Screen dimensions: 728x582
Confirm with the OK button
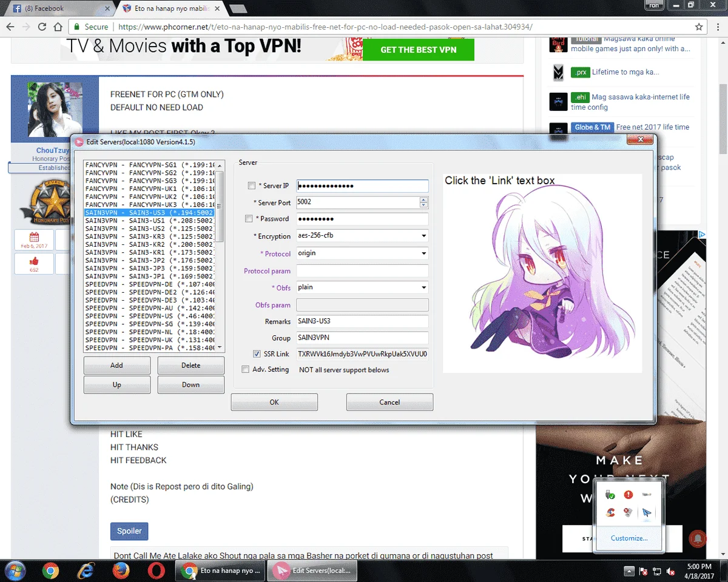[x=274, y=402]
